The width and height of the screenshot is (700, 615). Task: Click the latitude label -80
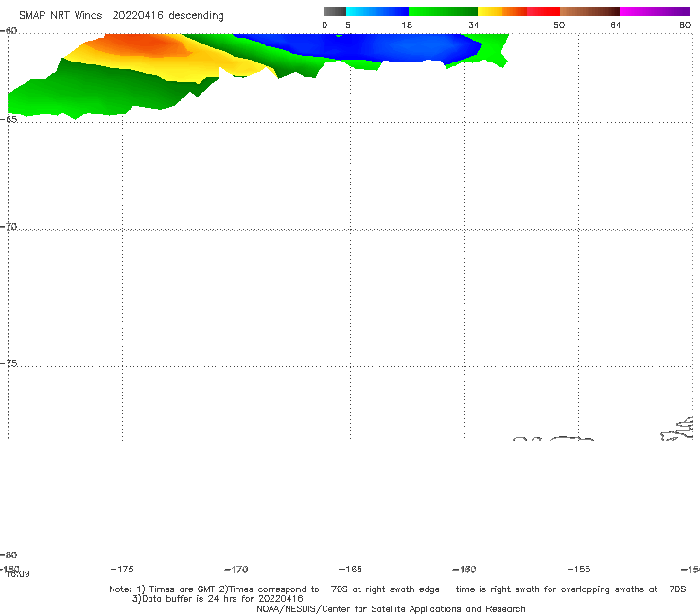click(9, 554)
